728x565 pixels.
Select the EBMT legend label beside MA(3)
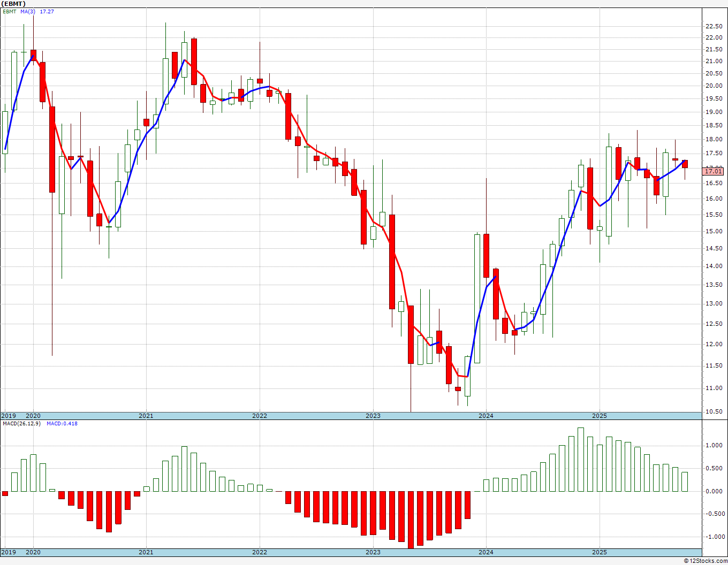click(10, 11)
